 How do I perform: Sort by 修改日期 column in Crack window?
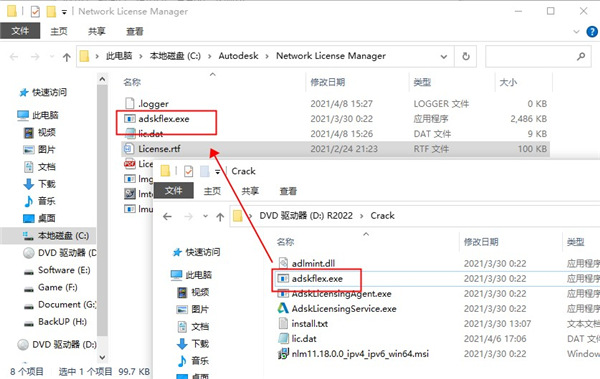(481, 242)
